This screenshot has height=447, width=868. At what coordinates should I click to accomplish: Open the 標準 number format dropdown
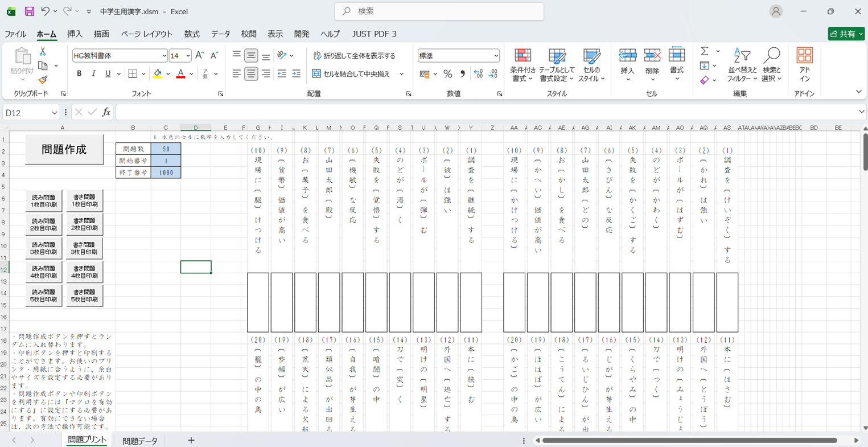[496, 56]
